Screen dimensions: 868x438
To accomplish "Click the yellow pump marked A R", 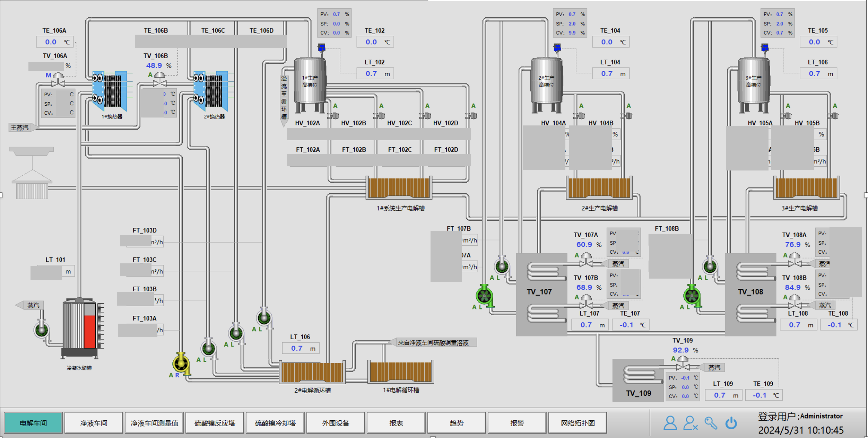I will tap(181, 364).
